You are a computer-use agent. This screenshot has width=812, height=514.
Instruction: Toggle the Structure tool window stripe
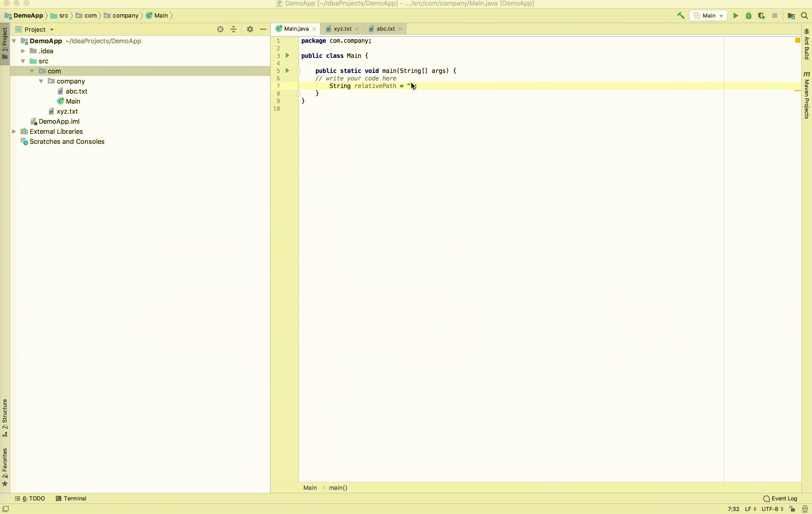pyautogui.click(x=5, y=417)
